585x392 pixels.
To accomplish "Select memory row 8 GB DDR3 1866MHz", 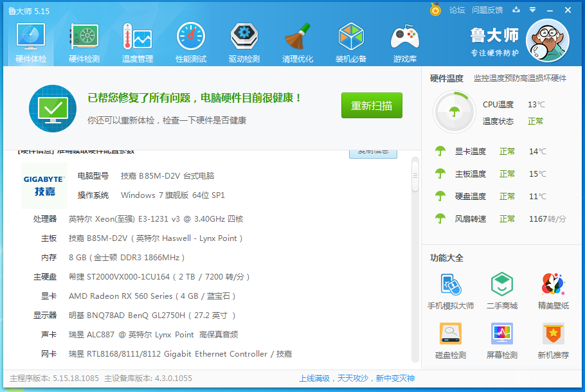I will click(127, 258).
